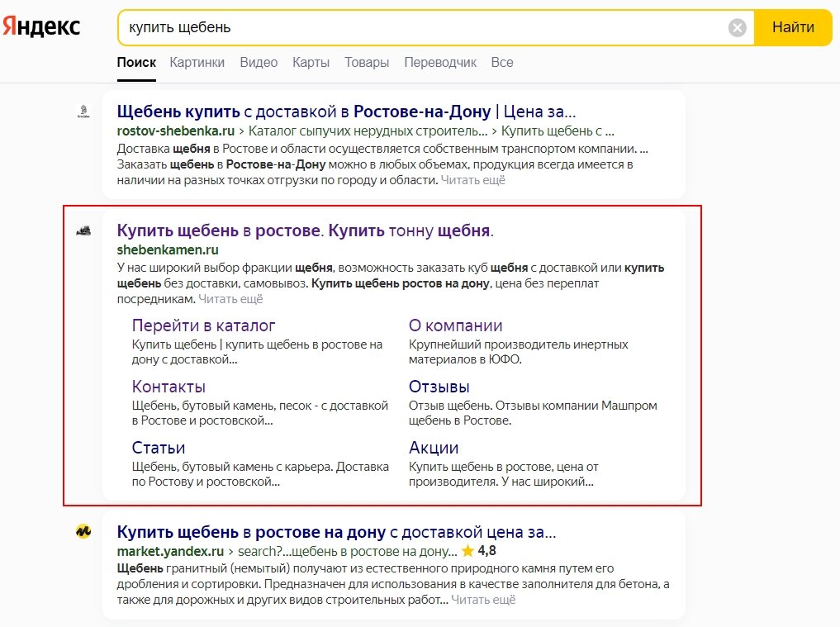Click the «Купить щебень в ростове» result title
The height and width of the screenshot is (627, 840).
(301, 230)
